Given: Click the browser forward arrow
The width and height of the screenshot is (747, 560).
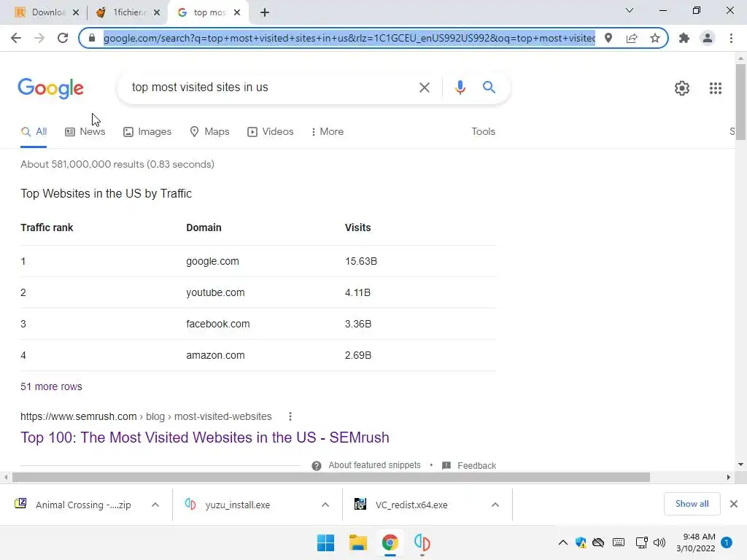Looking at the screenshot, I should click(x=39, y=38).
